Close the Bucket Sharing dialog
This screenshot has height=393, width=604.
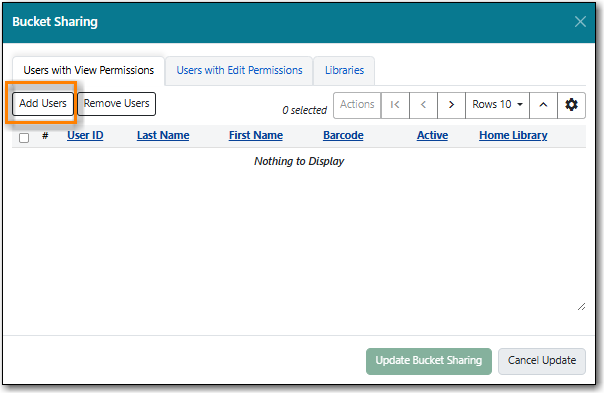click(x=580, y=22)
